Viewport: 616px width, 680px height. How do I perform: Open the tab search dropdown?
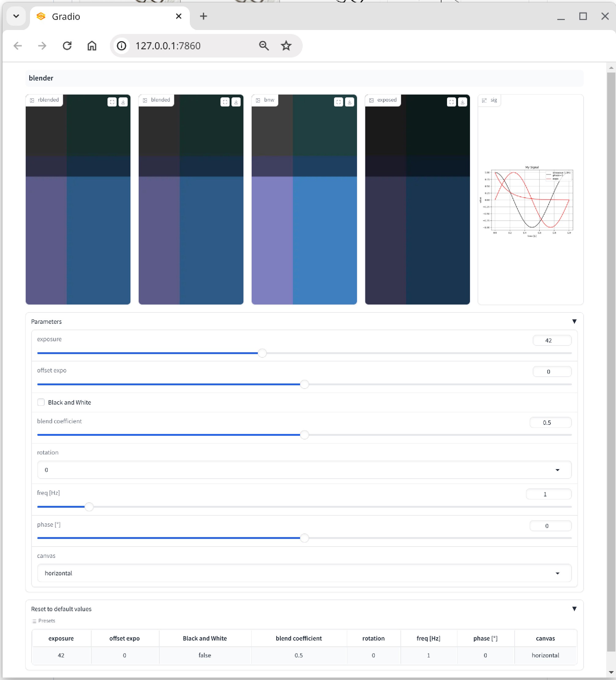(x=16, y=16)
